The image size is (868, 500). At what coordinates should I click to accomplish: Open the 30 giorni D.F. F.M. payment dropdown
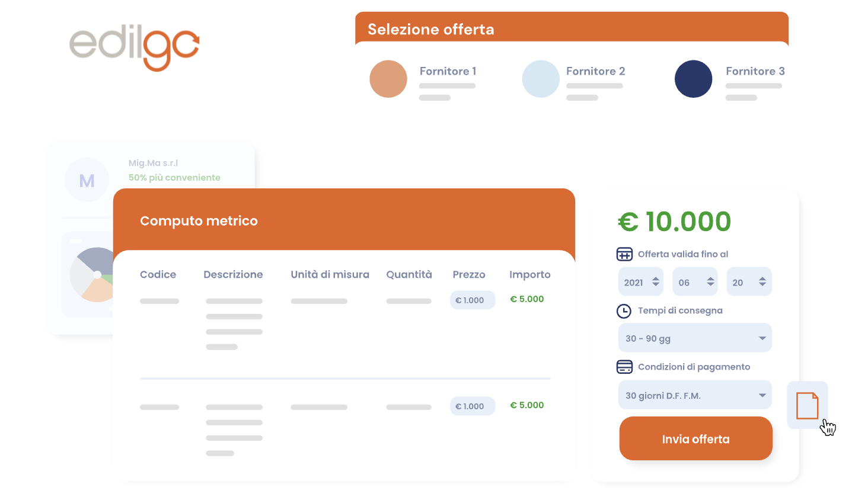coord(695,395)
